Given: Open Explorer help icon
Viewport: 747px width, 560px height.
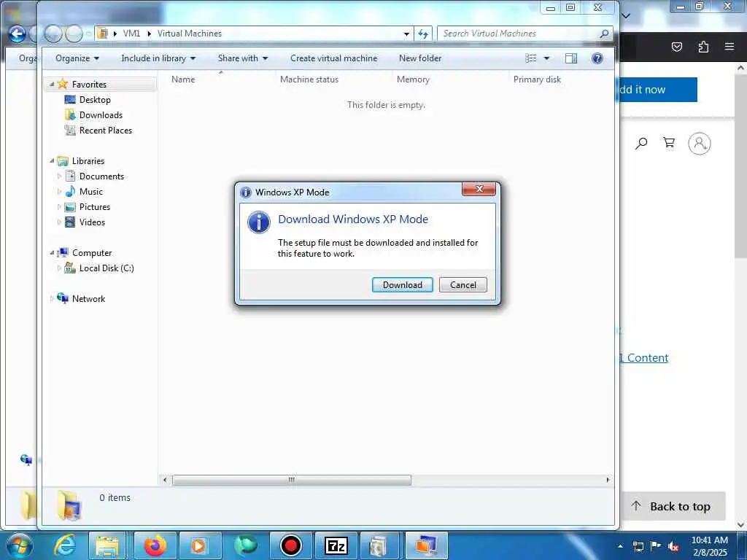Looking at the screenshot, I should coord(597,58).
